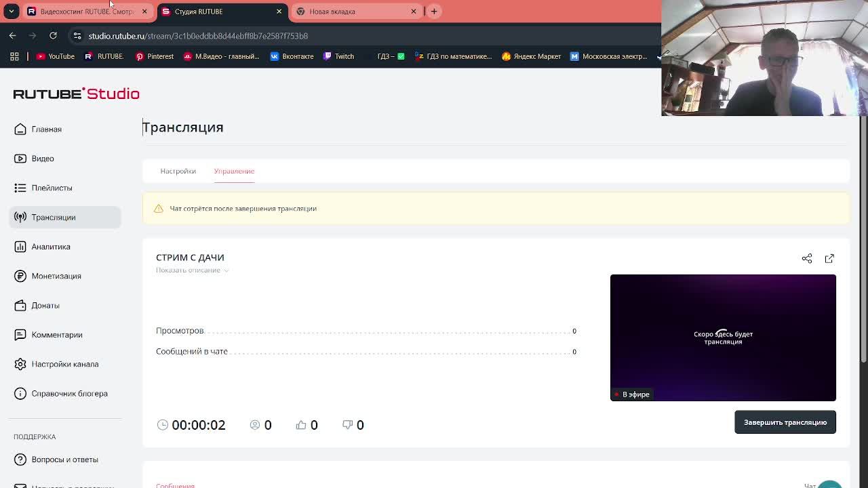Image resolution: width=868 pixels, height=488 pixels.
Task: Click the В эфире live badge
Action: (632, 394)
